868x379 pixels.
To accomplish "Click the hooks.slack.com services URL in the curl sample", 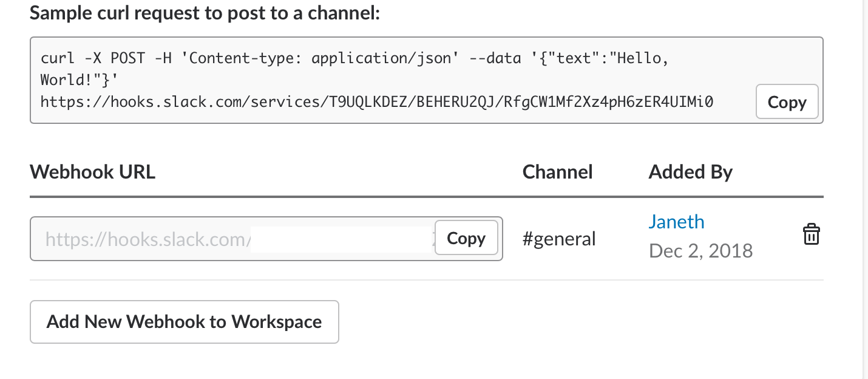I will (x=376, y=102).
